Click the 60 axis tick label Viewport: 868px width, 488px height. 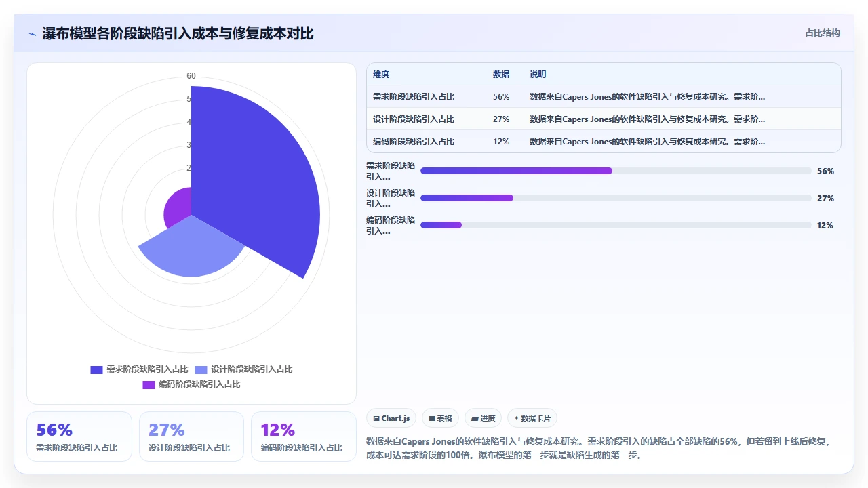tap(191, 76)
